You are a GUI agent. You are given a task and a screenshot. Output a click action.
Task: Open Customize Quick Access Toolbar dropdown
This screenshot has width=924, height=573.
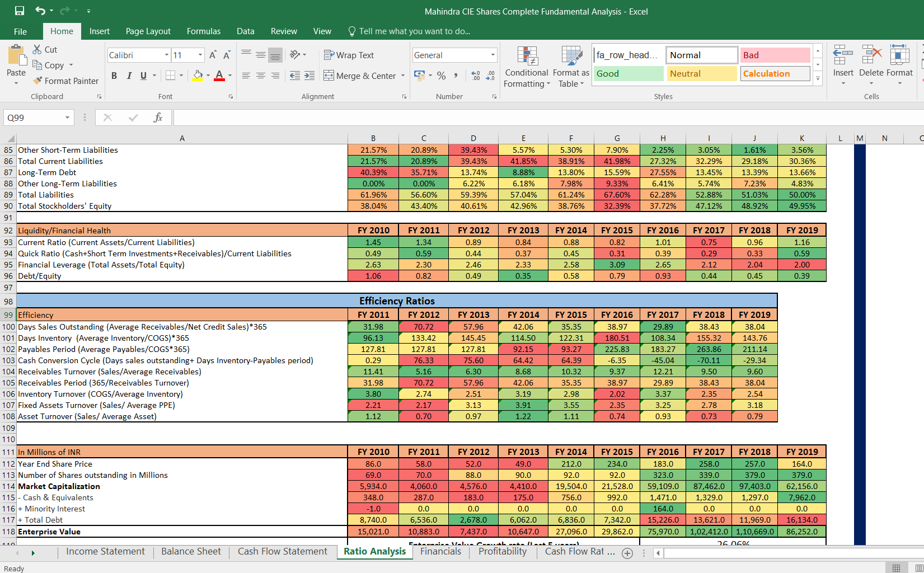coord(88,11)
